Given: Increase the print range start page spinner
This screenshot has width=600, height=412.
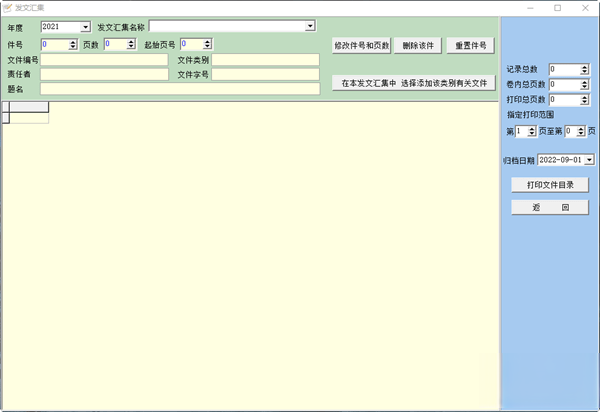Looking at the screenshot, I should tap(532, 129).
